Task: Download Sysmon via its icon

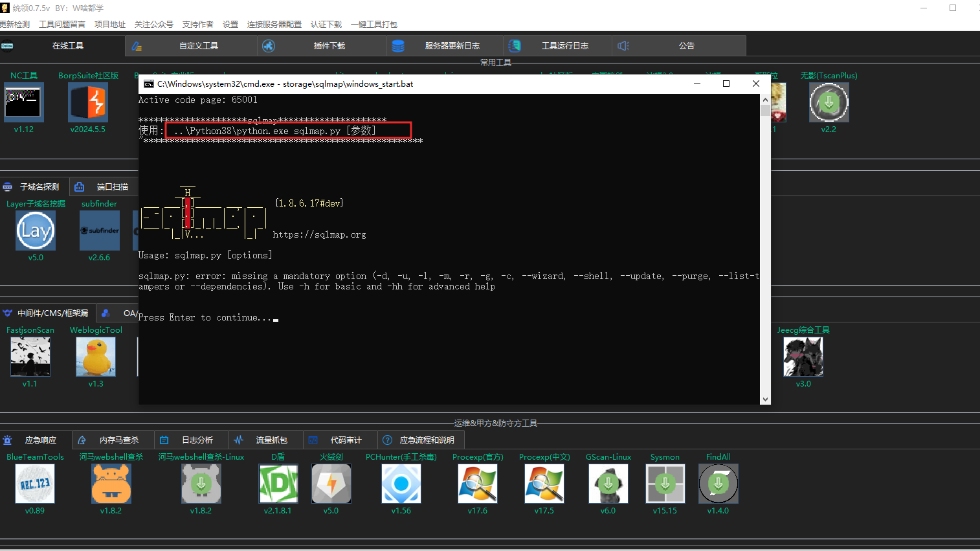Action: 665,484
